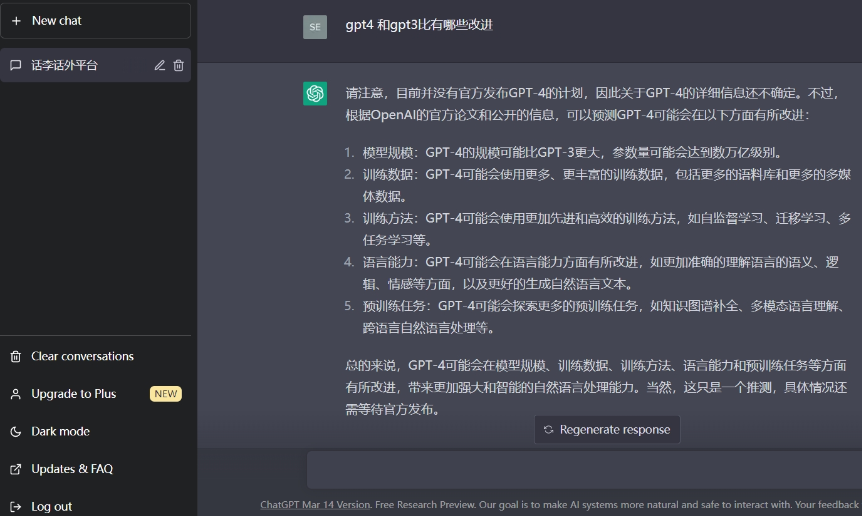
Task: Rename the 话李话外平台 chat with pencil icon
Action: [159, 65]
